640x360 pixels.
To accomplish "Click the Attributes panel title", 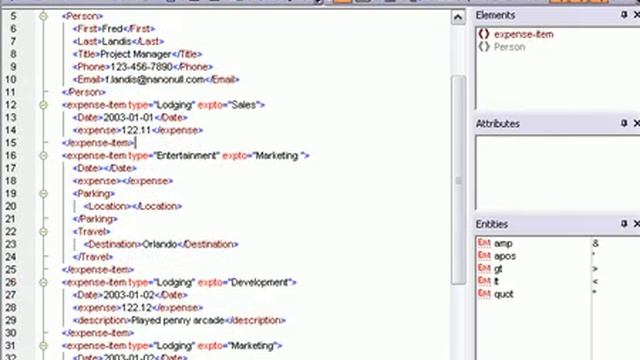I will coord(498,124).
